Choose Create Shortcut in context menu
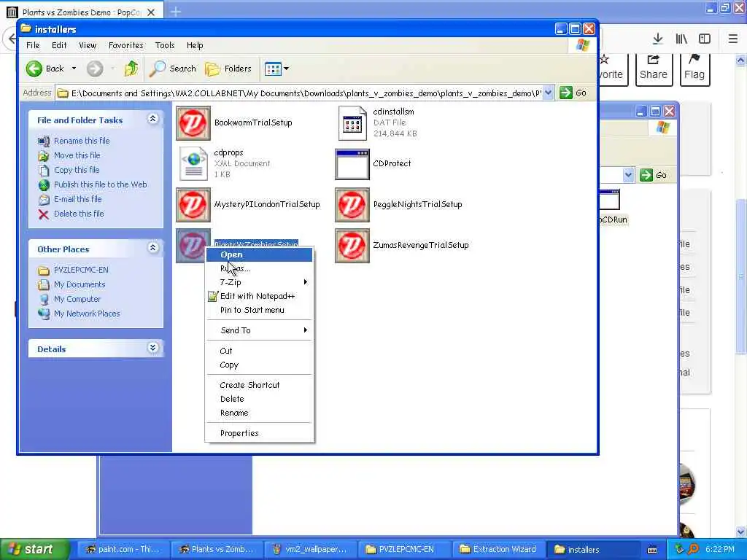 tap(259, 385)
